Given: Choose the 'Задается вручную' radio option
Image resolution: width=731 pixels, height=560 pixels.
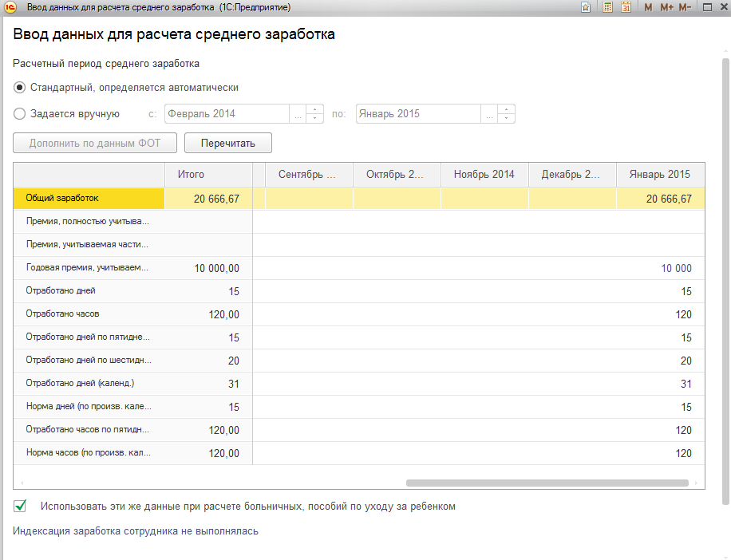Looking at the screenshot, I should pos(20,114).
